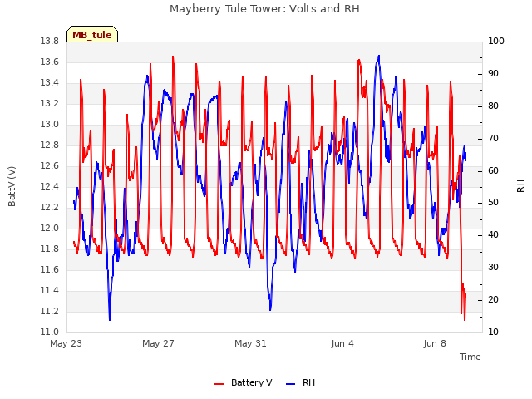532x399 pixels.
Task: Click the 40 RH axis value
Action: (493, 235)
